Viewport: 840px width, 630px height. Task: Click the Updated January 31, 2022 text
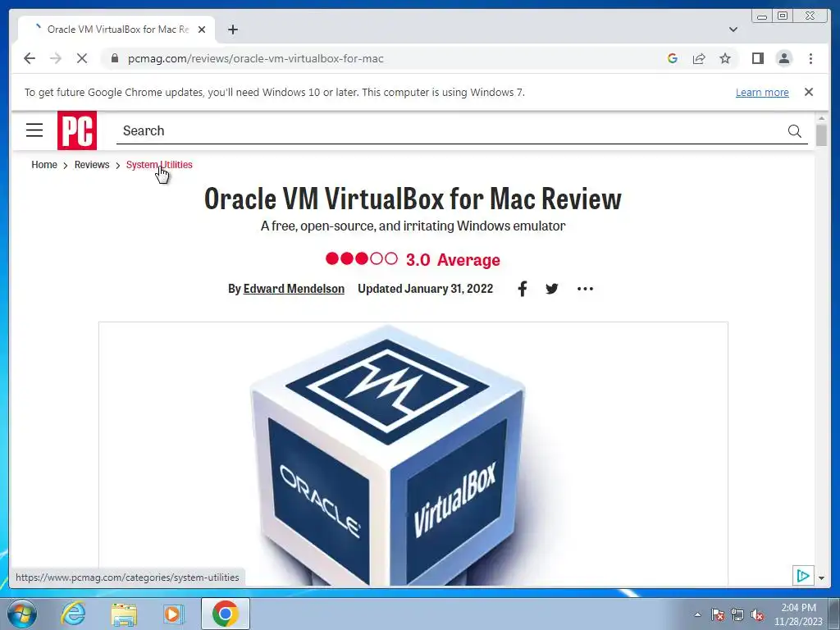click(x=426, y=289)
